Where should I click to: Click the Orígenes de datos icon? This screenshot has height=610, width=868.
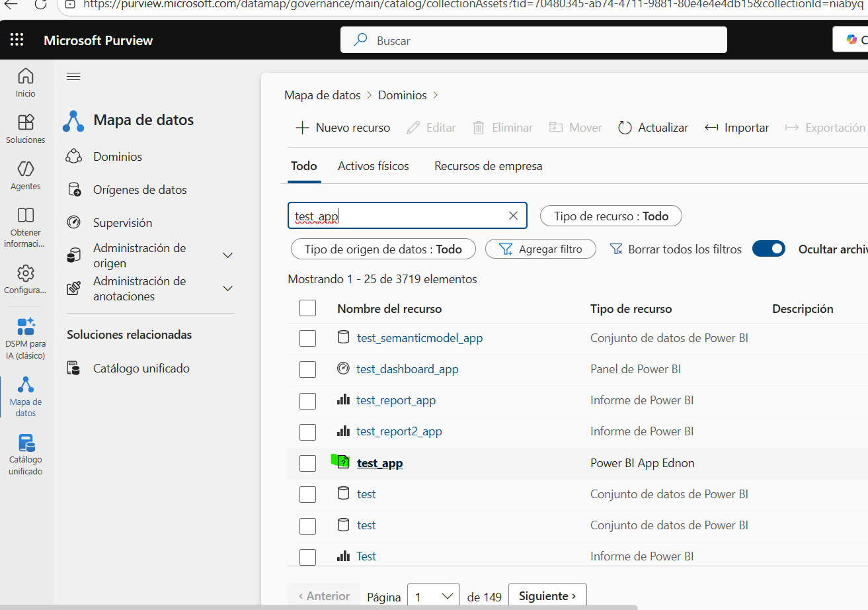(74, 190)
